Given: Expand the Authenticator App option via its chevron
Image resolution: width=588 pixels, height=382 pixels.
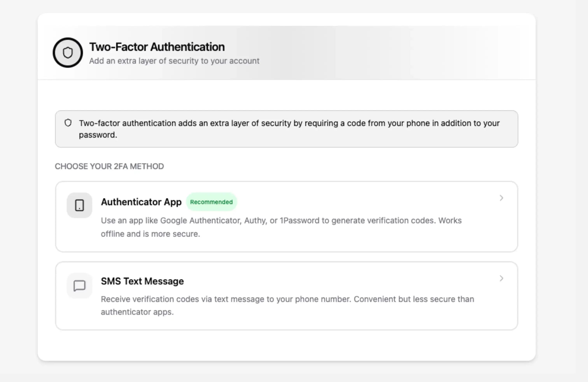Looking at the screenshot, I should [501, 198].
